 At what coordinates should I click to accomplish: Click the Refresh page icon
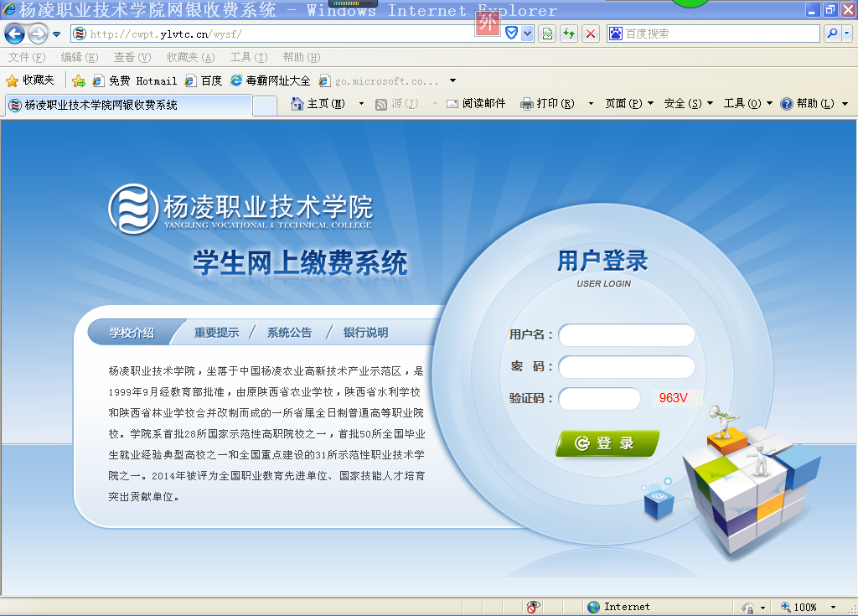(569, 34)
